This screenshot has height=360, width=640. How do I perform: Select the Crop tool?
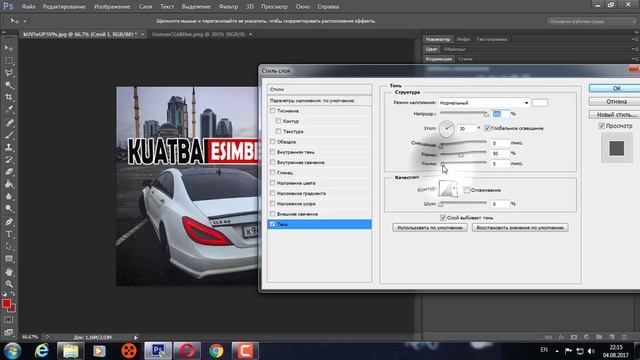click(9, 97)
